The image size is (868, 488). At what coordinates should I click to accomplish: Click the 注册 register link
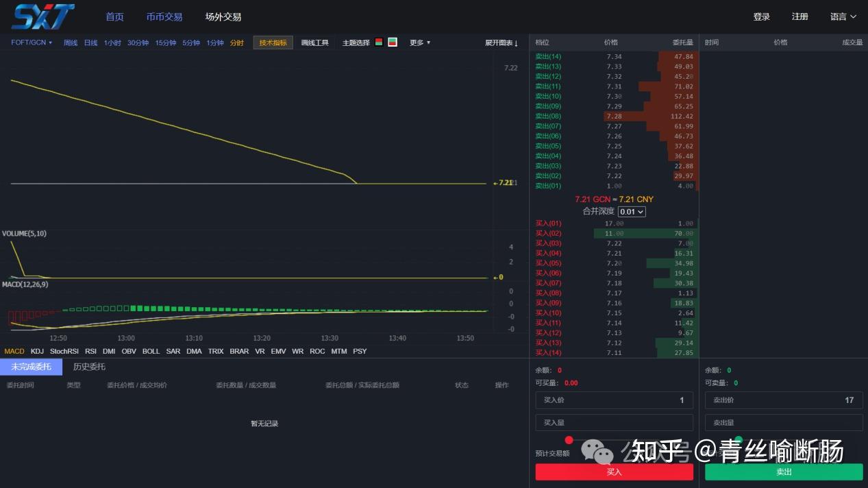[799, 16]
